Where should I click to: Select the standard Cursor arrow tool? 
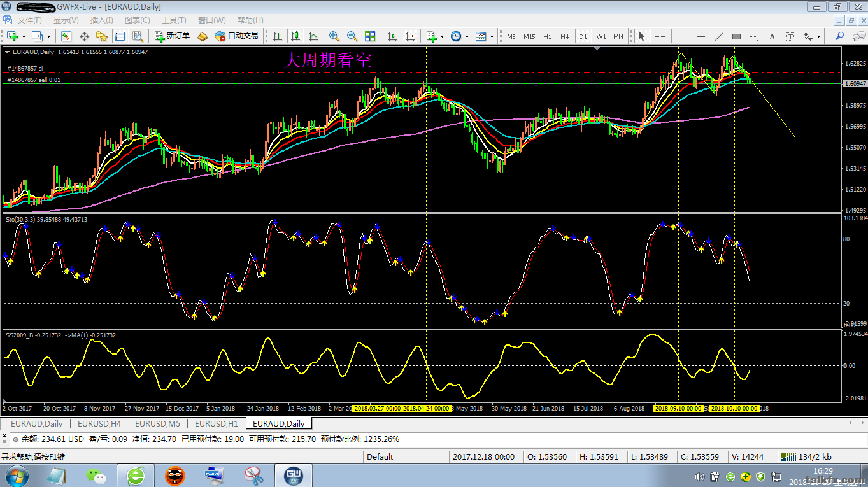click(642, 36)
